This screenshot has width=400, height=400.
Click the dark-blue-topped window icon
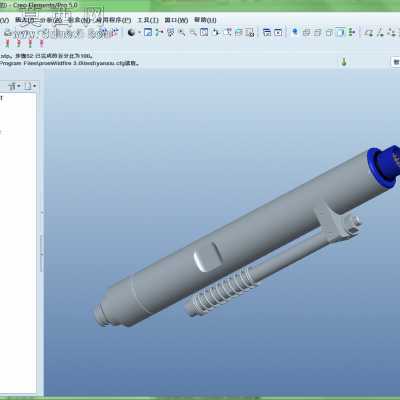[x=267, y=32]
